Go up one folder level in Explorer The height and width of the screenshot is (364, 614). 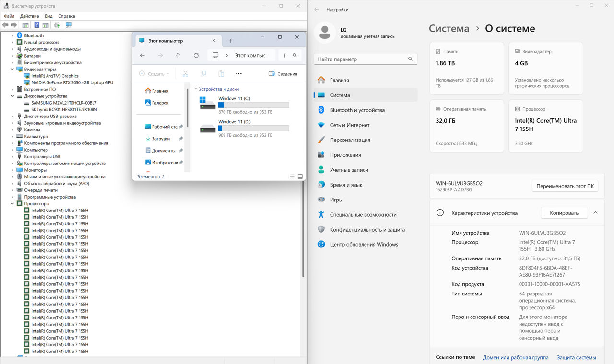point(178,55)
